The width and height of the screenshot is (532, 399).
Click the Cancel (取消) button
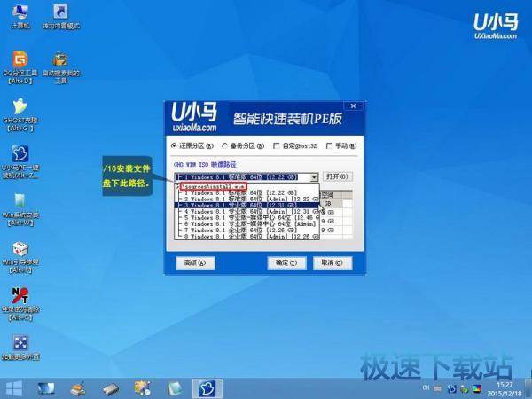(332, 262)
